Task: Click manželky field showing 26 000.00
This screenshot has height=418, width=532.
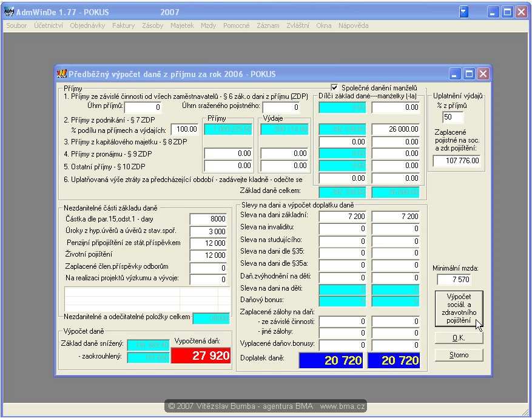Action: click(396, 129)
